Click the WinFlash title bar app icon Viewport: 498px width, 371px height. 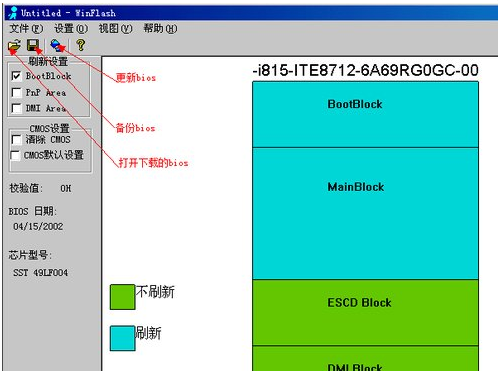[x=13, y=13]
